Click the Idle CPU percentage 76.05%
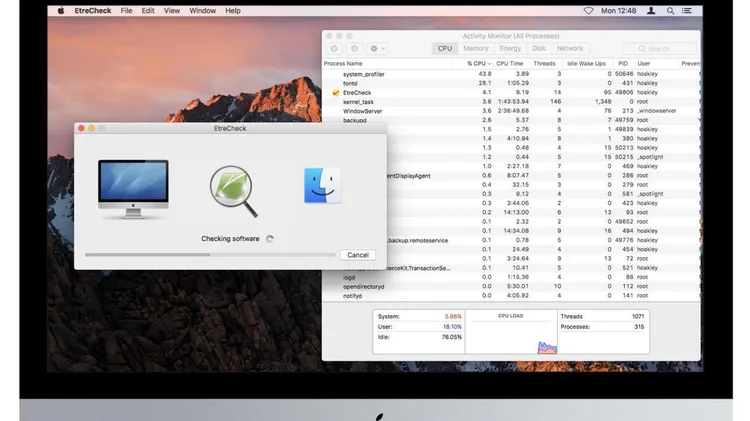 (452, 337)
